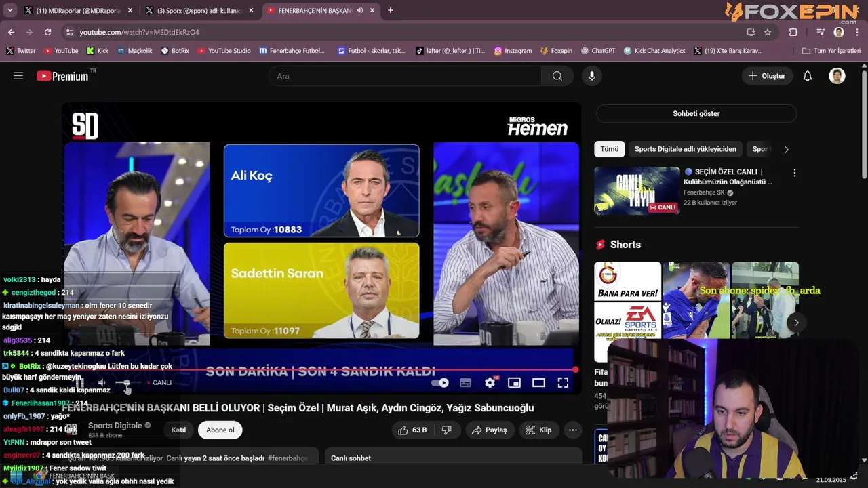Open the Bana Para Ver Short thumbnail

628,312
